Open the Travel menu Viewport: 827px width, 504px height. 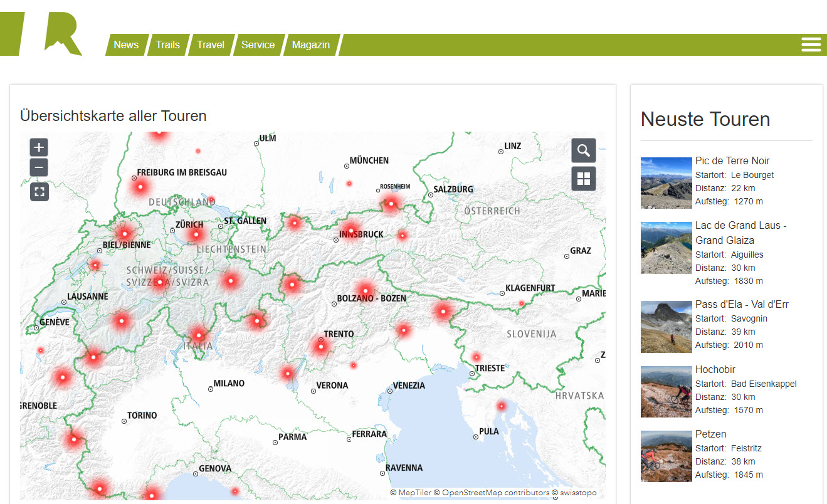point(211,45)
